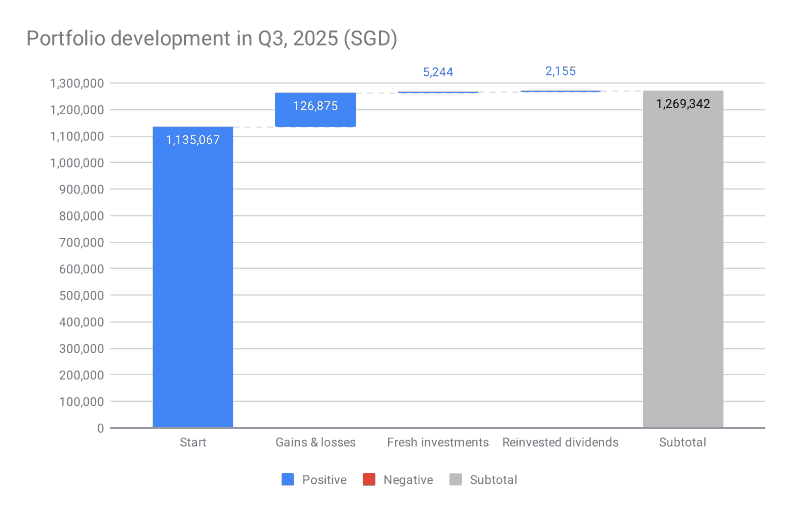Image resolution: width=799 pixels, height=514 pixels.
Task: Click the thin Fresh investments bar
Action: [x=438, y=92]
